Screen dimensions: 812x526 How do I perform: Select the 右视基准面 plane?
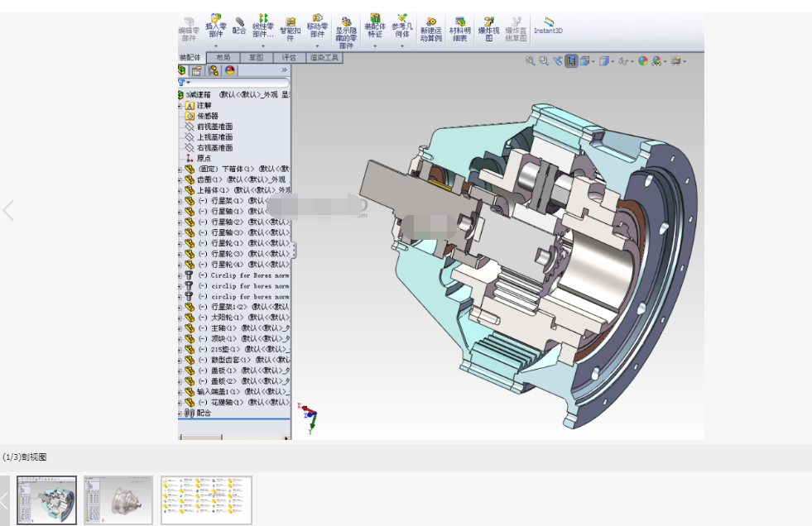(x=214, y=147)
